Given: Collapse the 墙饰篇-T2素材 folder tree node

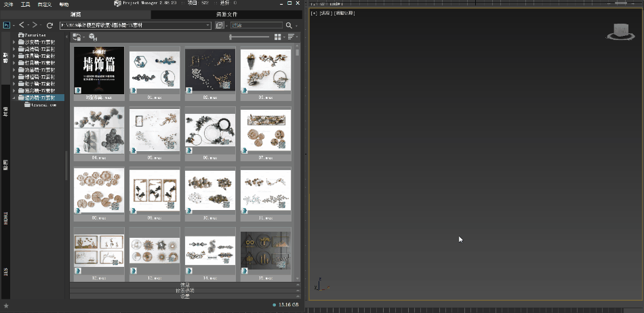Looking at the screenshot, I should 14,98.
